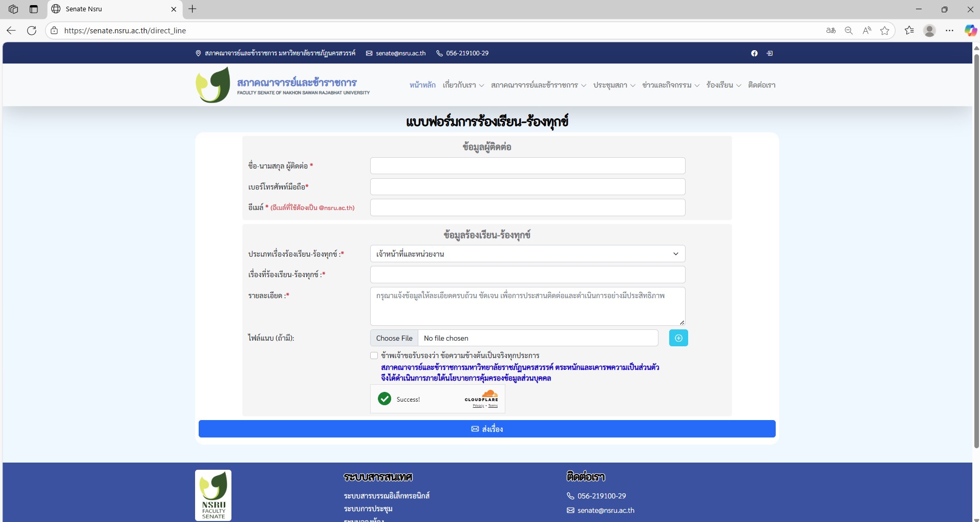980x522 pixels.
Task: Click the login icon in top bar
Action: pos(770,53)
